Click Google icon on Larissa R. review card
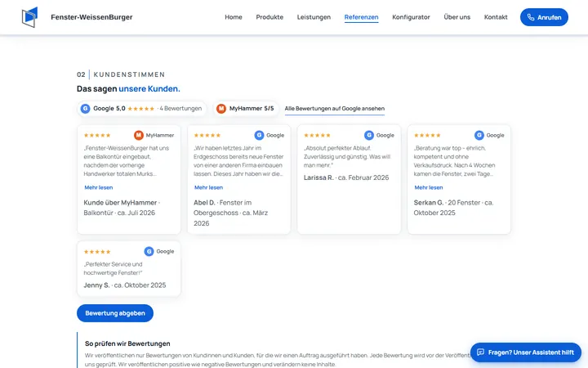588x368 pixels. coord(369,135)
